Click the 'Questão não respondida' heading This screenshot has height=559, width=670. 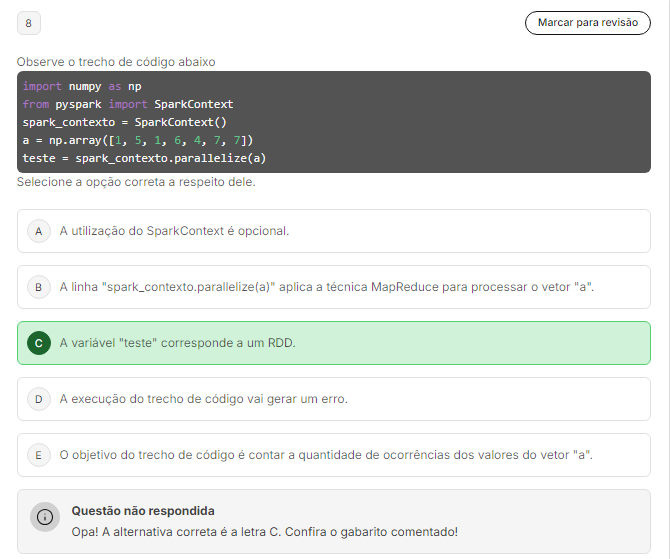click(142, 511)
